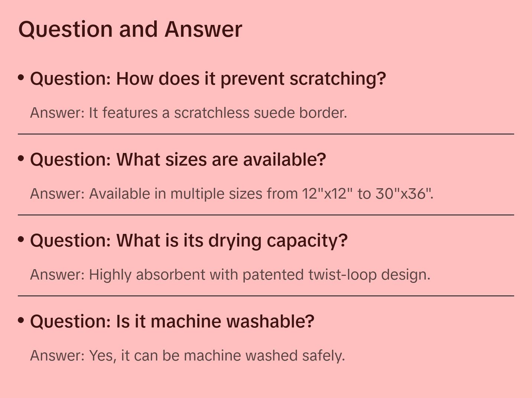Expand "How does it prevent scratching?" question
This screenshot has width=532, height=398.
(x=208, y=79)
